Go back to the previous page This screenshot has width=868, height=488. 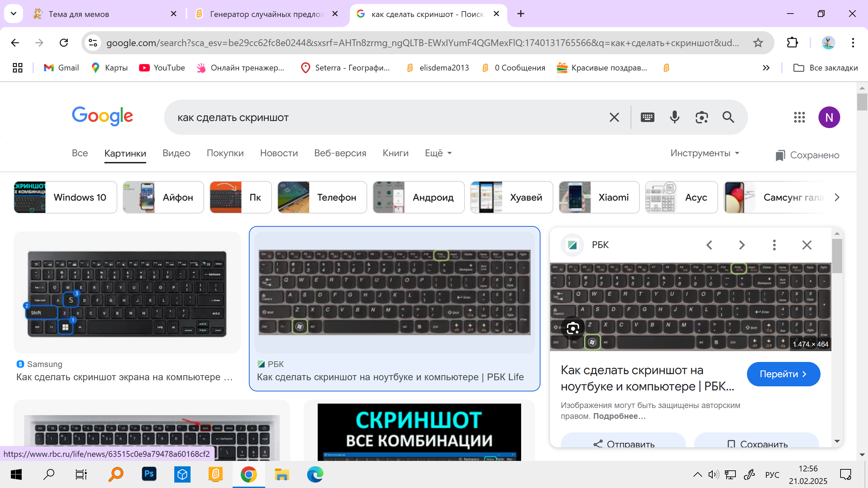[15, 43]
